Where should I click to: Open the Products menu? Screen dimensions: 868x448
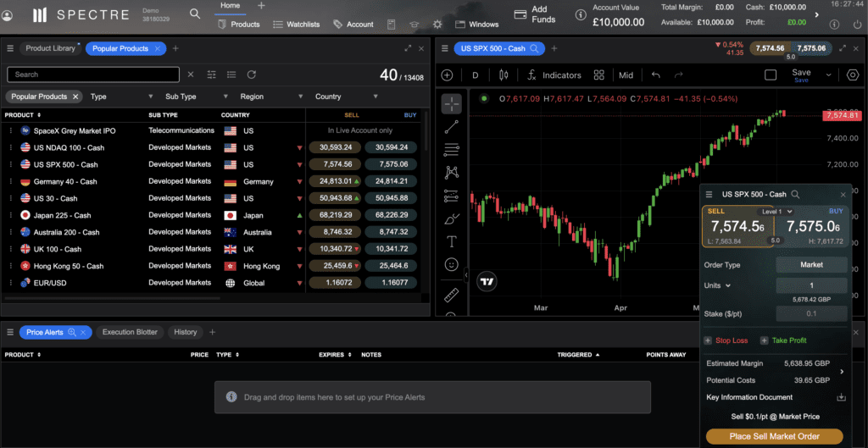(x=239, y=25)
